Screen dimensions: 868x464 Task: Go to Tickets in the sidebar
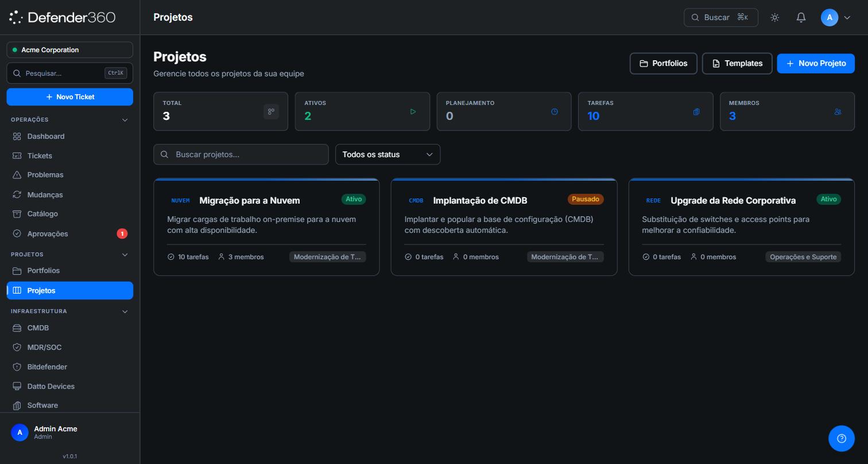click(x=69, y=156)
